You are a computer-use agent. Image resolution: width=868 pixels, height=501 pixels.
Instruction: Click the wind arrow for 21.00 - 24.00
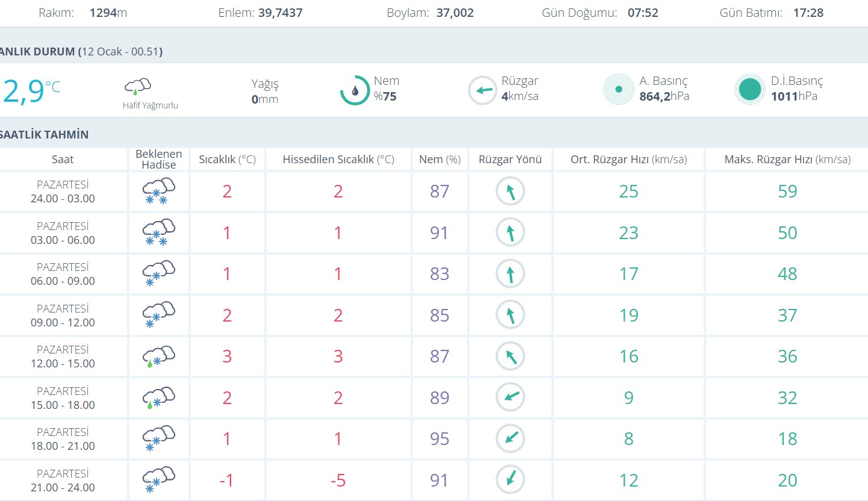pos(510,480)
